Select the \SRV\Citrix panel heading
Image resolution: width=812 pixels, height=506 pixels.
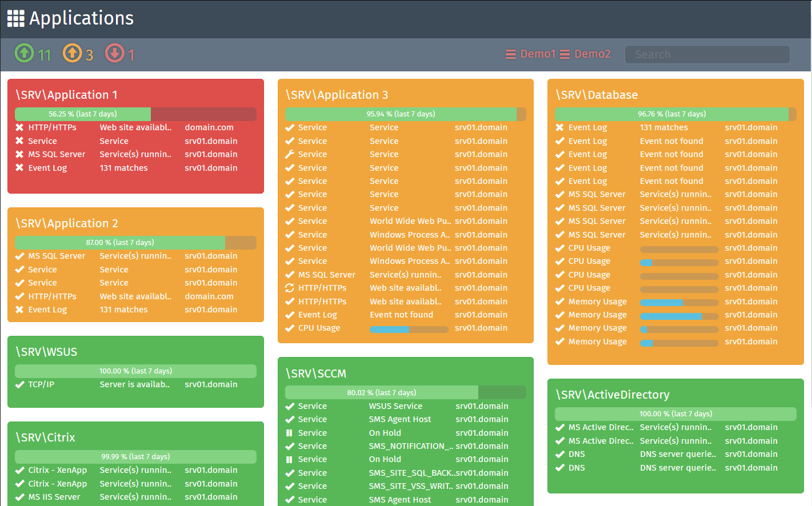tap(46, 437)
